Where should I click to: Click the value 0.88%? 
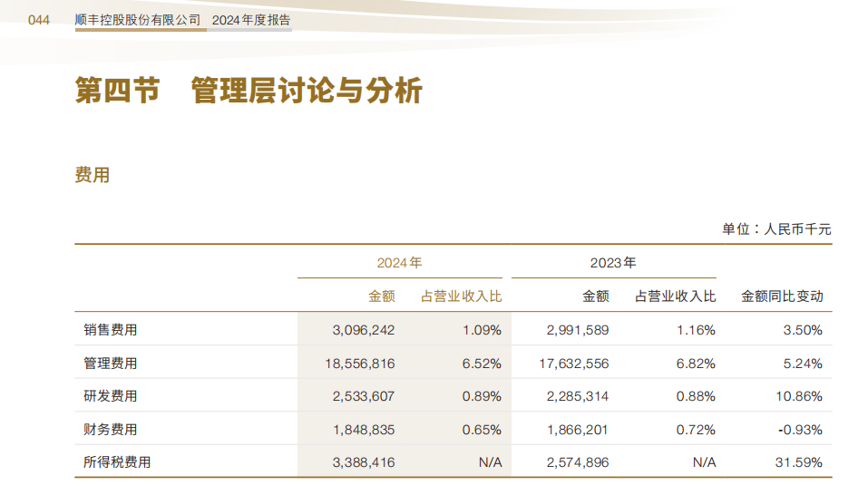click(696, 396)
